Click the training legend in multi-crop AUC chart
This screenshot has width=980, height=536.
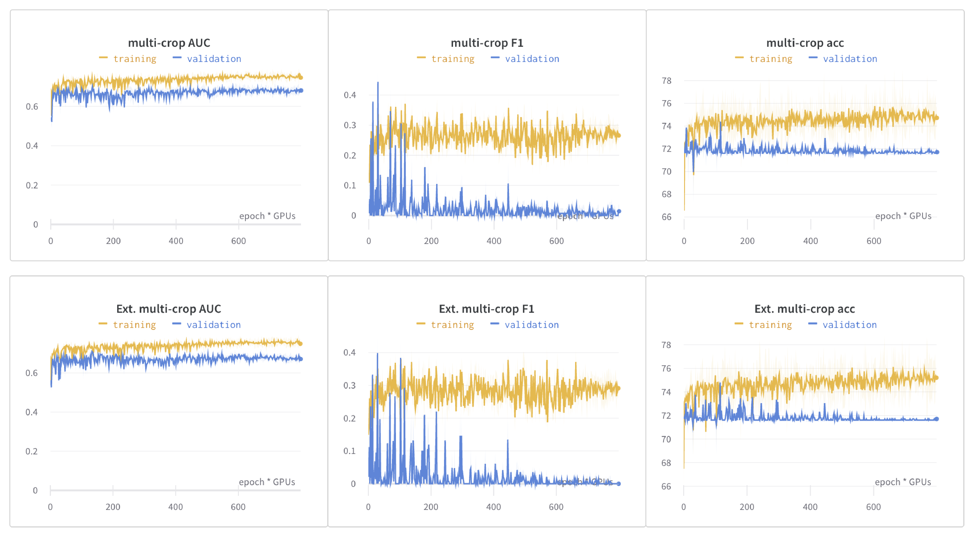127,59
